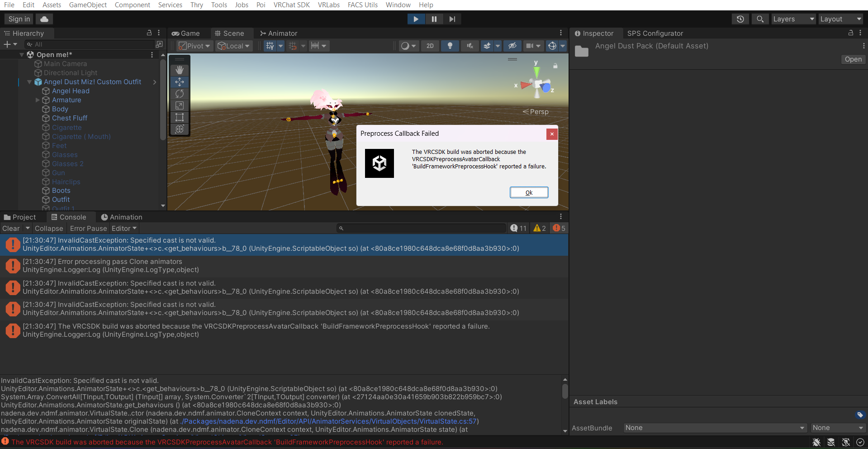
Task: Click the scene orientation gizmo
Action: pyautogui.click(x=537, y=84)
